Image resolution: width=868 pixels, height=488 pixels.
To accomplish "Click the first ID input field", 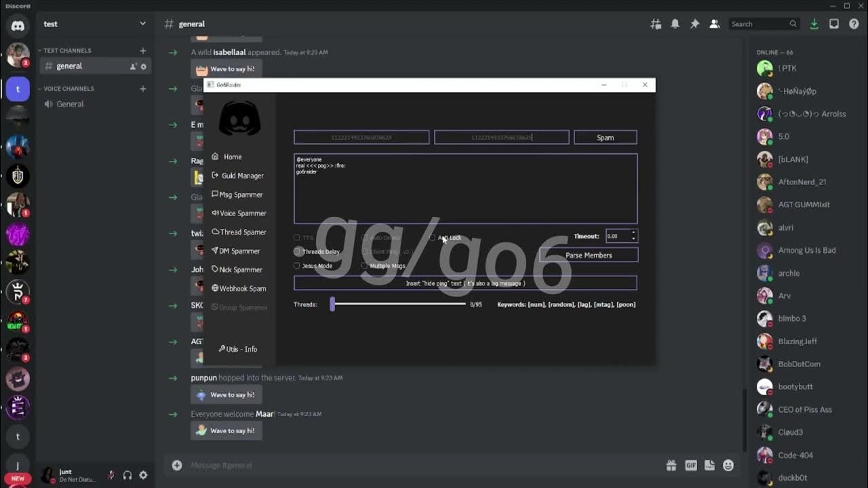I will pyautogui.click(x=361, y=138).
